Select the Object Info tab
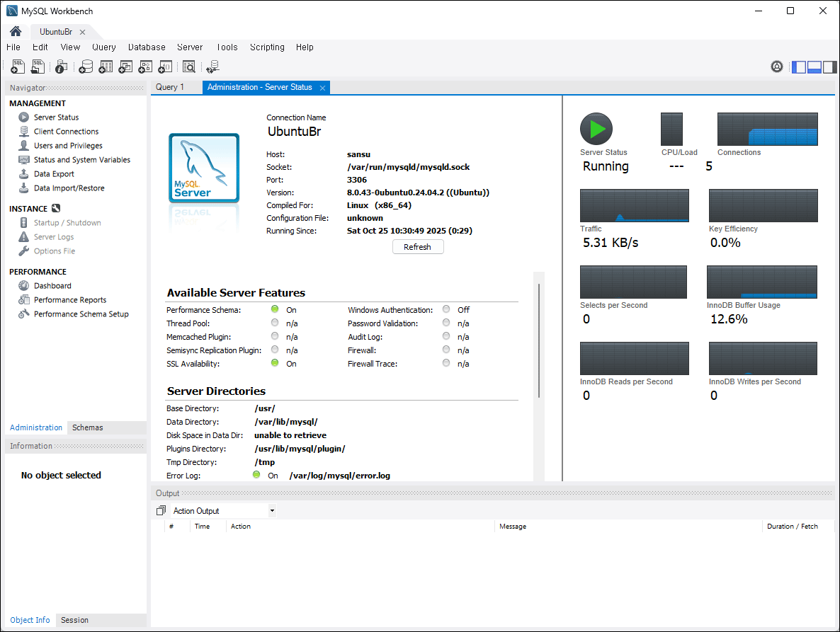 (x=30, y=620)
